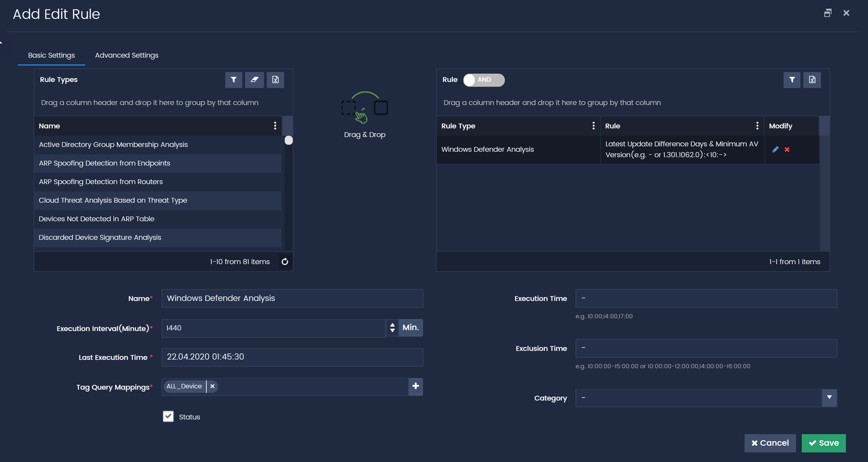Clear filters with eraser icon in Rule Types
868x462 pixels.
pyautogui.click(x=254, y=80)
